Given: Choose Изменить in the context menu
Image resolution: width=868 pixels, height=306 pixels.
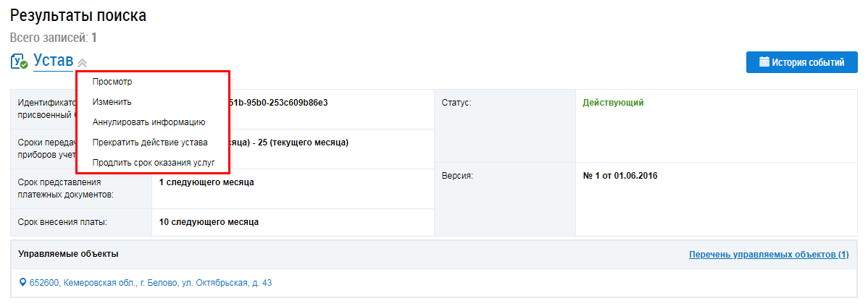Looking at the screenshot, I should tap(112, 102).
